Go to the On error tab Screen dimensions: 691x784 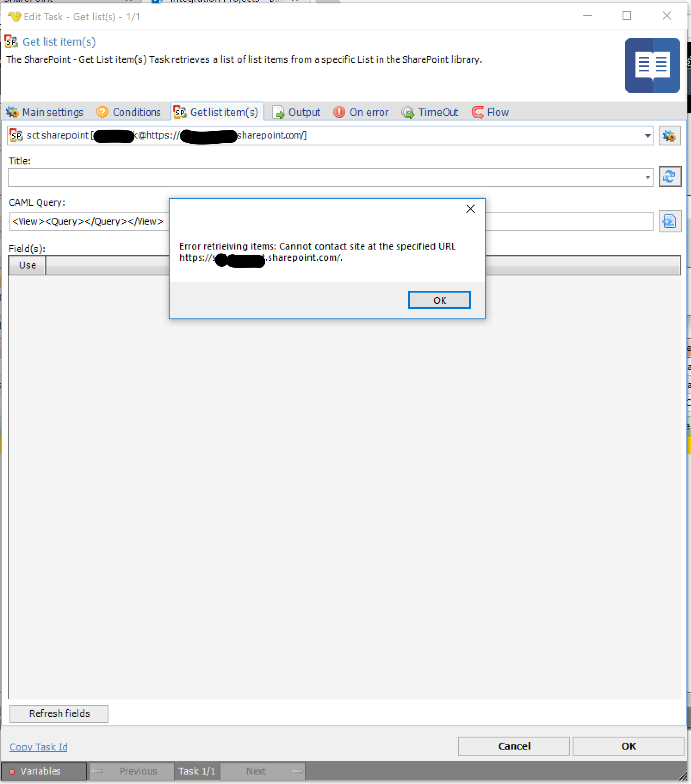(x=361, y=112)
